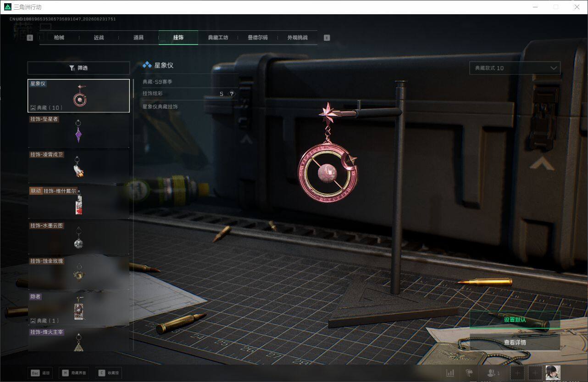This screenshot has width=588, height=382.
Task: Add teammate using first plus slot
Action: (517, 373)
